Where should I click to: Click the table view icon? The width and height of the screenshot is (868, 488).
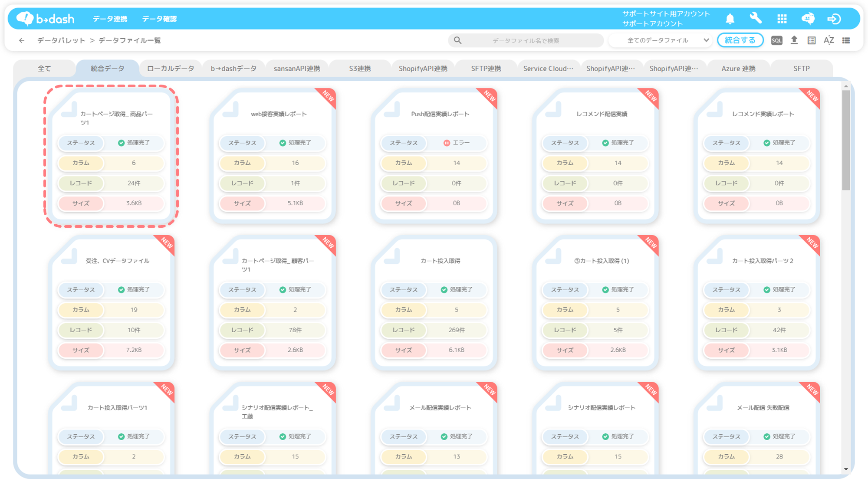pos(812,40)
